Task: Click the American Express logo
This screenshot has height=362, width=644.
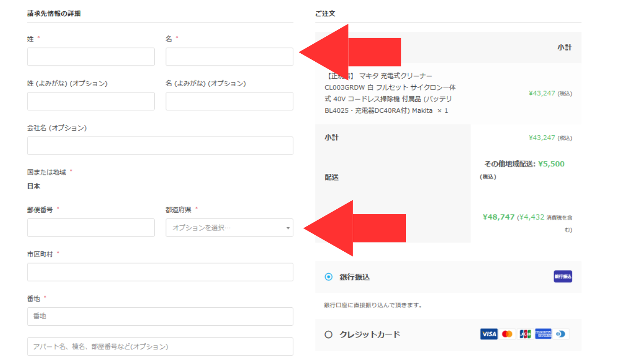Action: (543, 334)
